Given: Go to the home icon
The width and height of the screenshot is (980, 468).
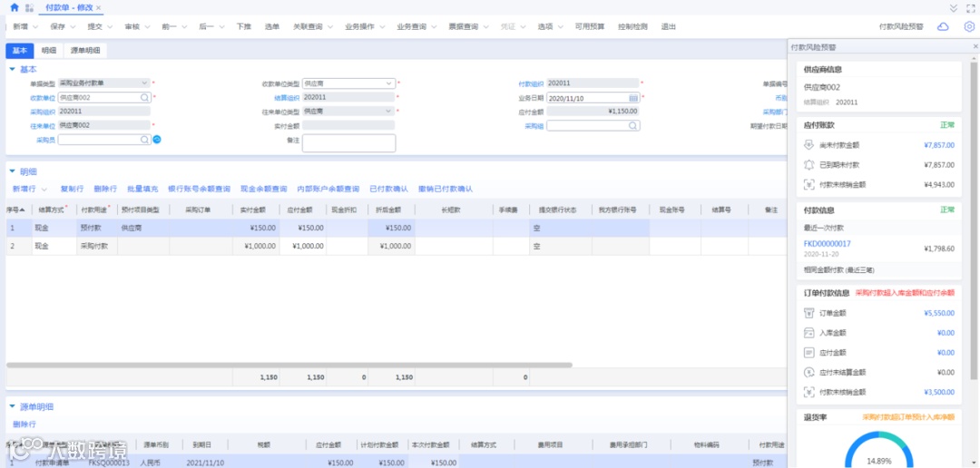Looking at the screenshot, I should click(15, 7).
